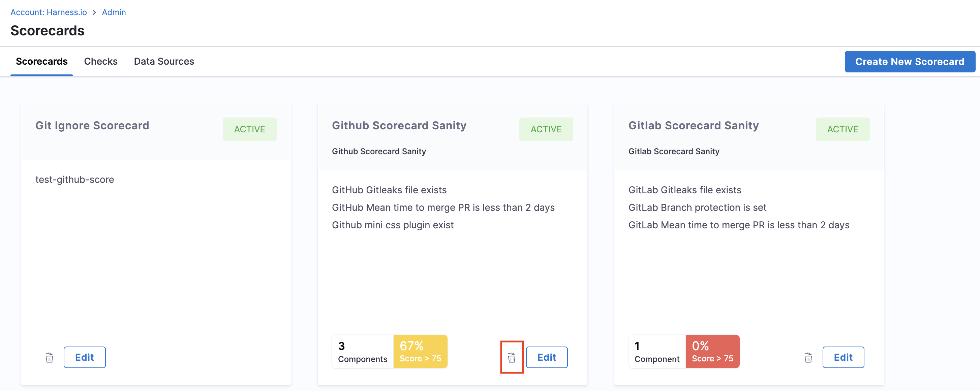The image size is (980, 391).
Task: Edit the Github Scorecard Sanity card
Action: click(x=546, y=357)
